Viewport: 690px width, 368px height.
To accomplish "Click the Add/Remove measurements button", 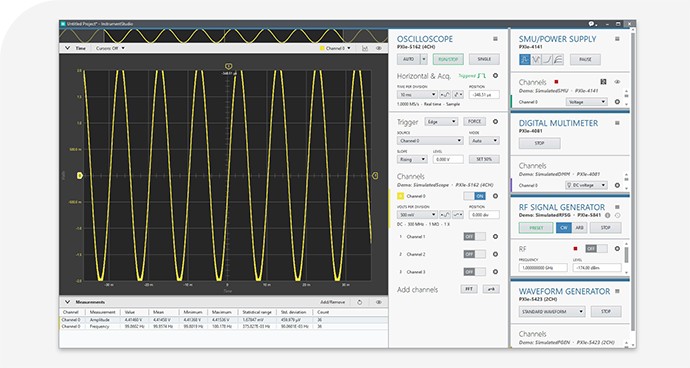I will click(333, 302).
